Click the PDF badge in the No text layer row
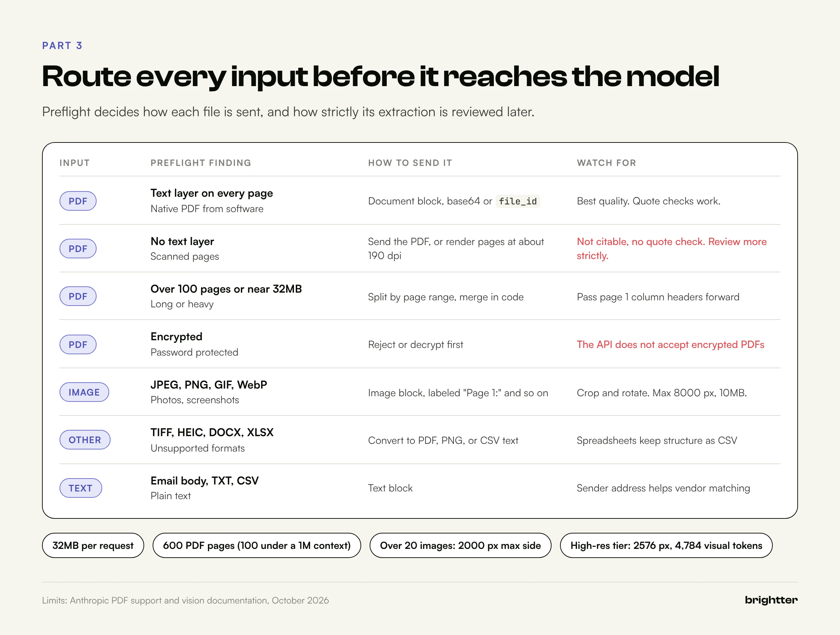The width and height of the screenshot is (840, 635). coord(78,249)
